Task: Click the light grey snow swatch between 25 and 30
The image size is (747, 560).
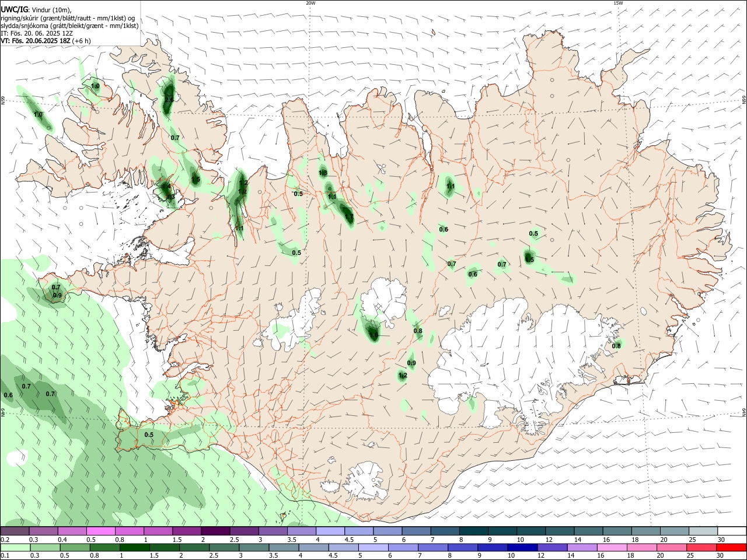Action: pos(704,531)
